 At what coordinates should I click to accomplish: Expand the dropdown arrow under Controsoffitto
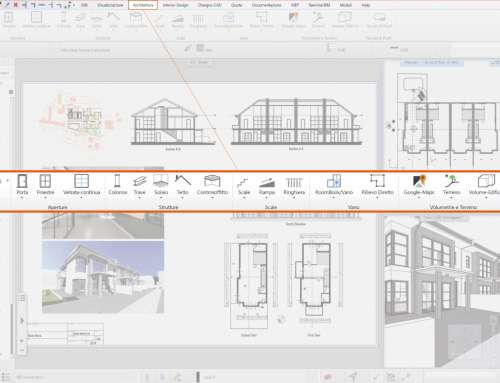pos(212,198)
